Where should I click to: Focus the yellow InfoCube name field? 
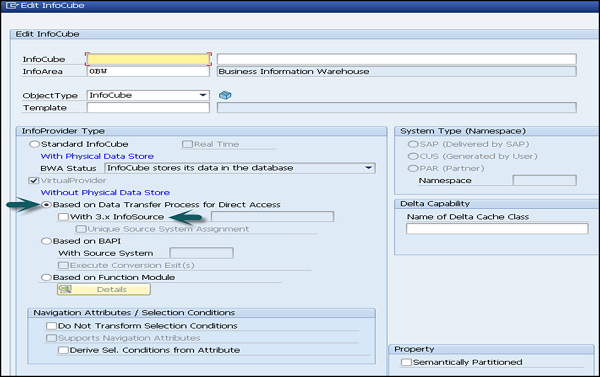click(148, 59)
